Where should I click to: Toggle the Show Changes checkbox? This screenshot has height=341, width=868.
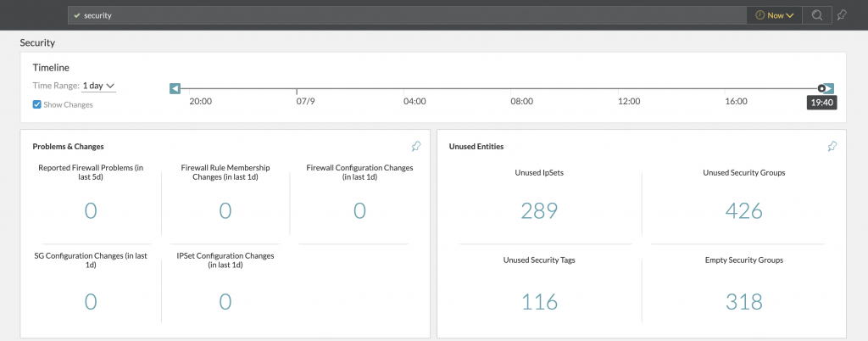click(x=37, y=104)
